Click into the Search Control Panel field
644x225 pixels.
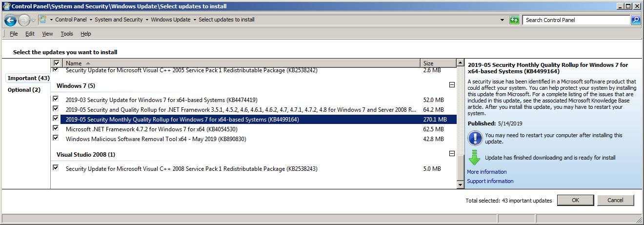click(577, 20)
